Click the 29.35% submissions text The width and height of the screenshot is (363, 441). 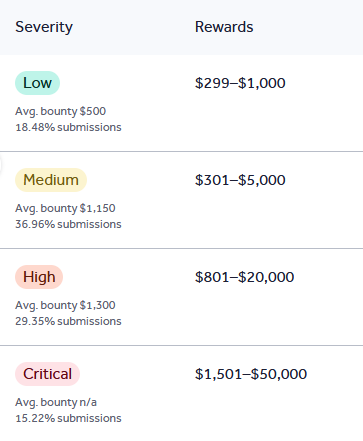(x=68, y=321)
